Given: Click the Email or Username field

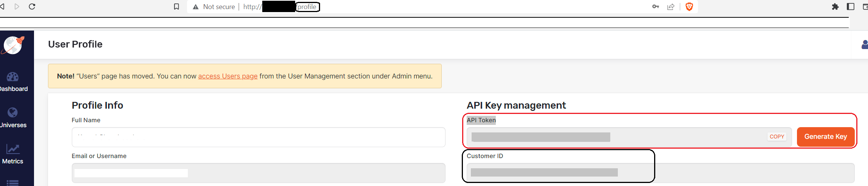Looking at the screenshot, I should (x=258, y=173).
